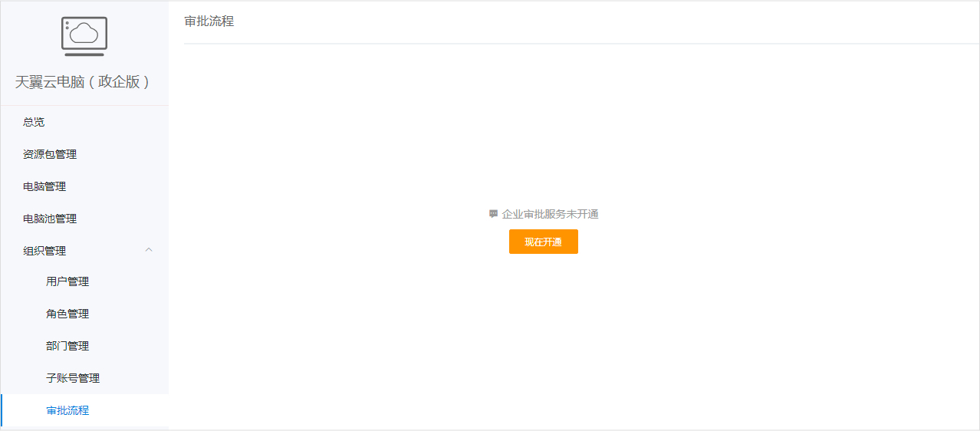Select the highlighted 审批流程 sidebar item

click(84, 410)
